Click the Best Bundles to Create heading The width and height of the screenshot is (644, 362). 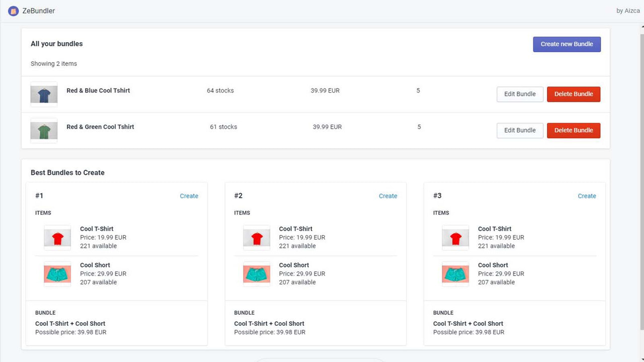pyautogui.click(x=67, y=172)
